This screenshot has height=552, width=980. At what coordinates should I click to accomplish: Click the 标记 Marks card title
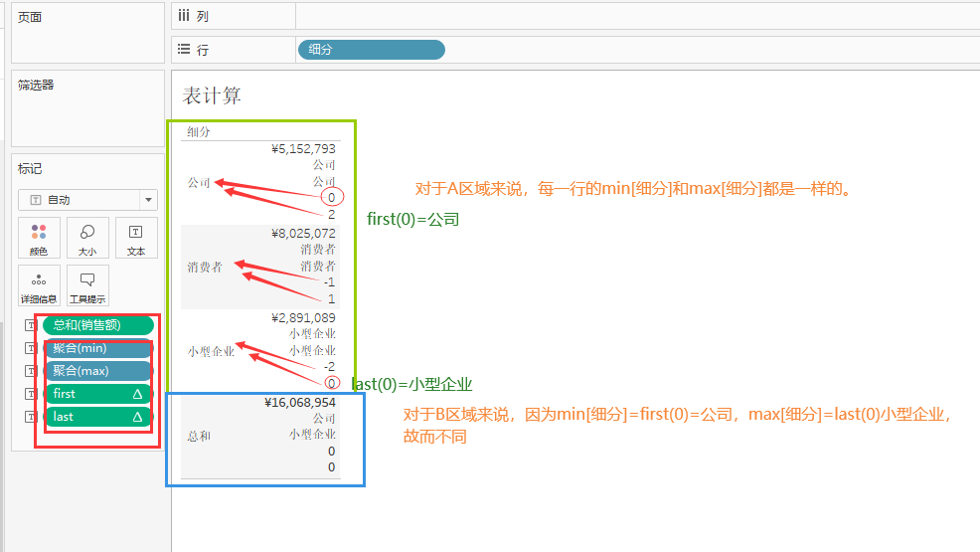click(30, 169)
